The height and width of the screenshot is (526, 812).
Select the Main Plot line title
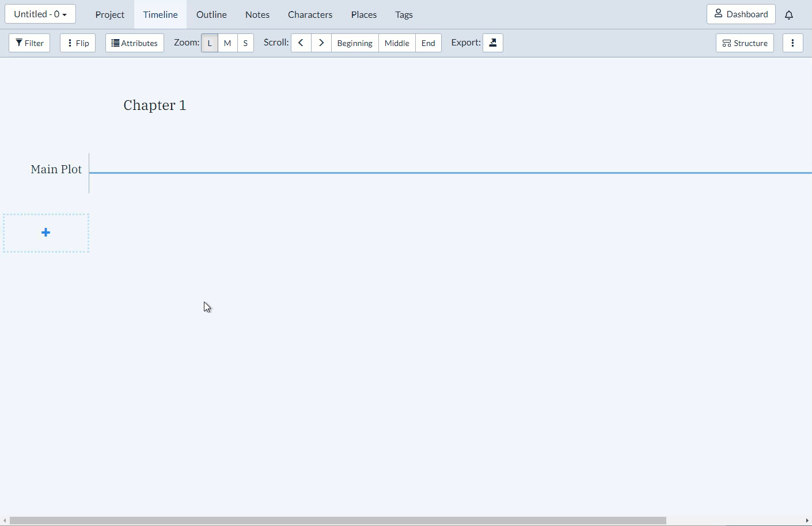56,169
